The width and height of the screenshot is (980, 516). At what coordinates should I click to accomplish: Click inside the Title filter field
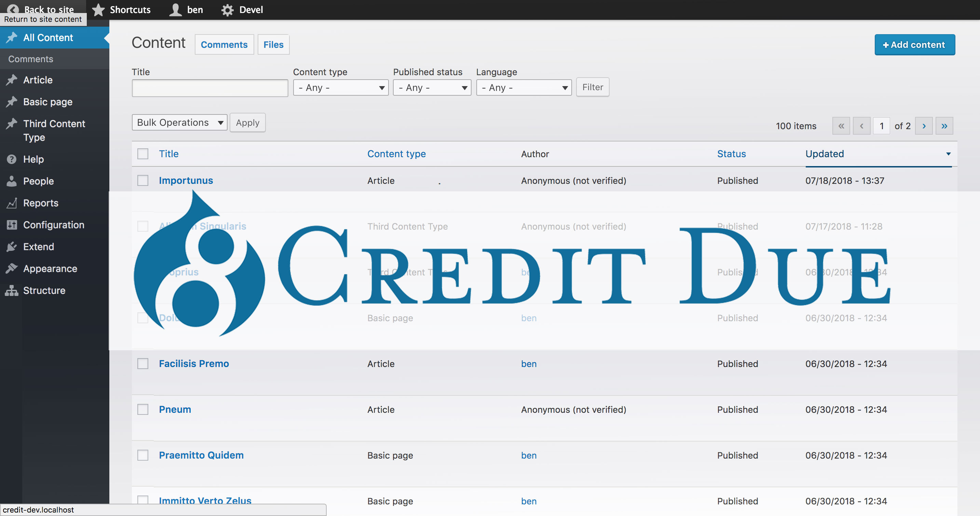(x=209, y=87)
